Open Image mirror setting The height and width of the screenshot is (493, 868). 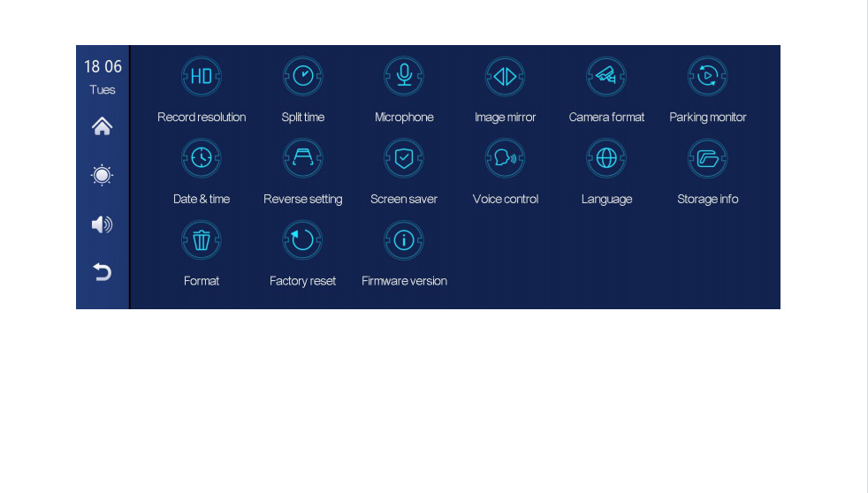(506, 77)
